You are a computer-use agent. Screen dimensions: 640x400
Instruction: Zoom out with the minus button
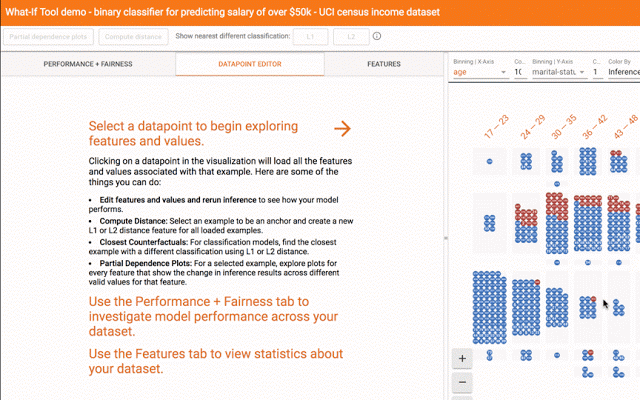click(461, 382)
